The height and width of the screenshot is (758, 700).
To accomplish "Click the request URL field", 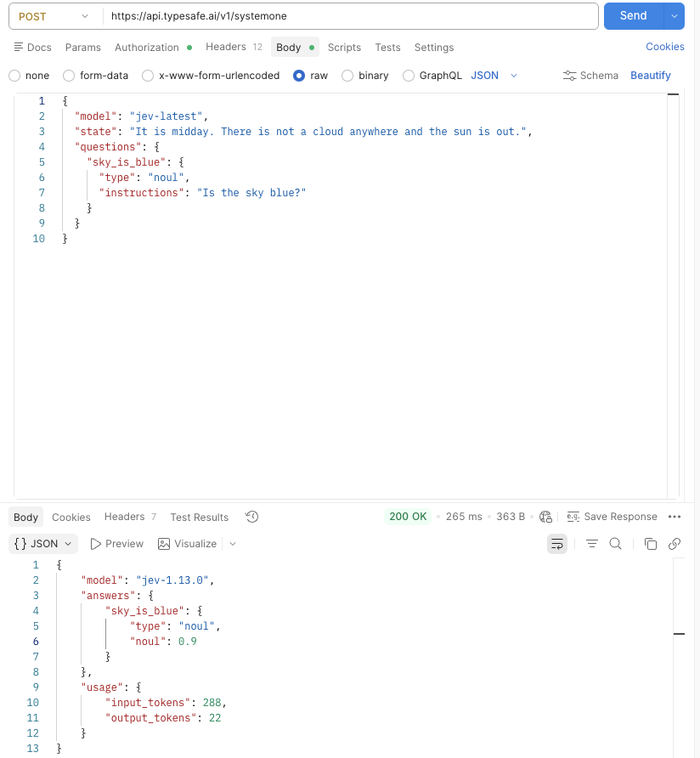I will click(350, 16).
